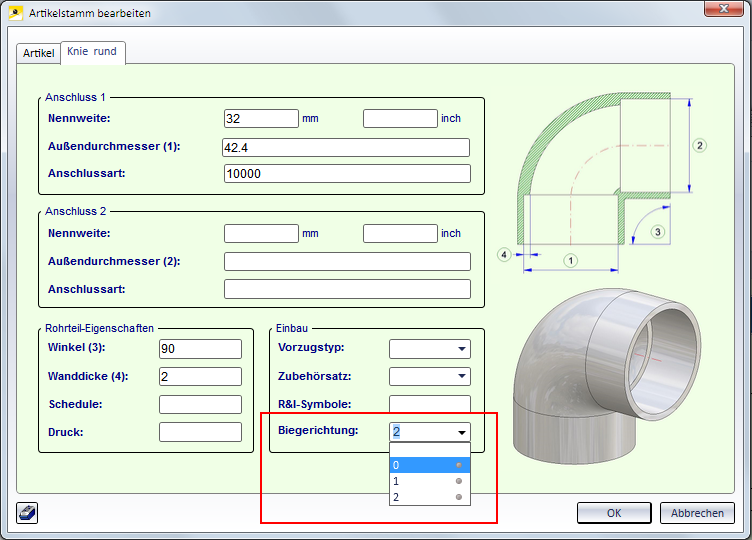Edit the Wanddicke (4) field
Screen dimensions: 752x540
point(200,377)
